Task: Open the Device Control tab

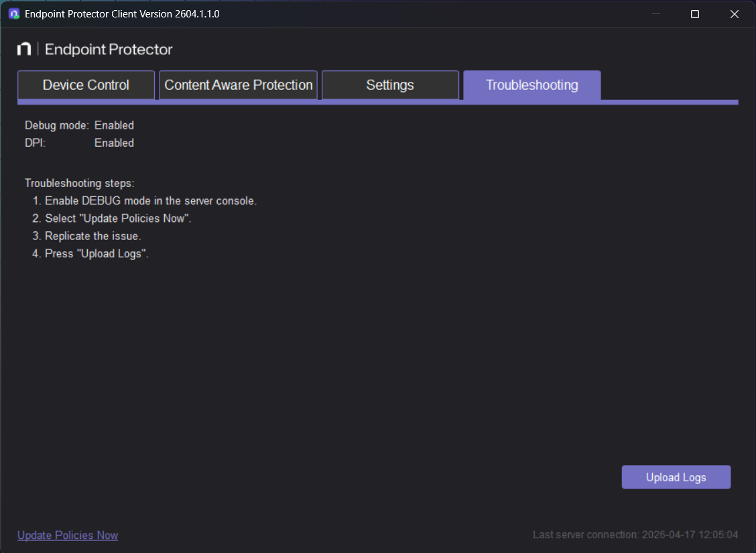Action: [x=86, y=84]
